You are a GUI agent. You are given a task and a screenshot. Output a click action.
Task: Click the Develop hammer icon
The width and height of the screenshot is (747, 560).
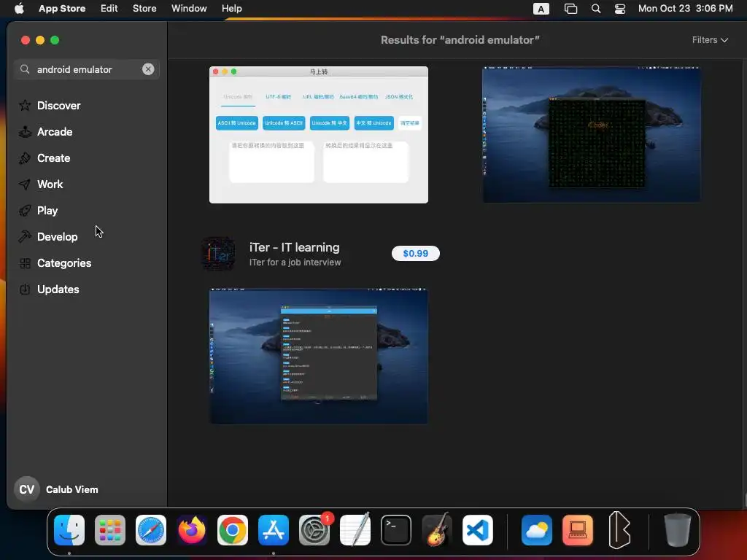(25, 237)
